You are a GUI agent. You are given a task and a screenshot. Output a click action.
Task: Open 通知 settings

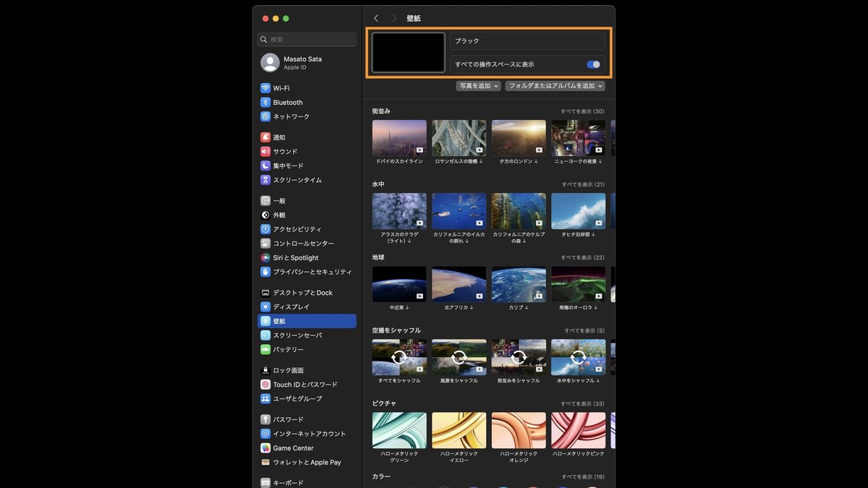coord(275,137)
